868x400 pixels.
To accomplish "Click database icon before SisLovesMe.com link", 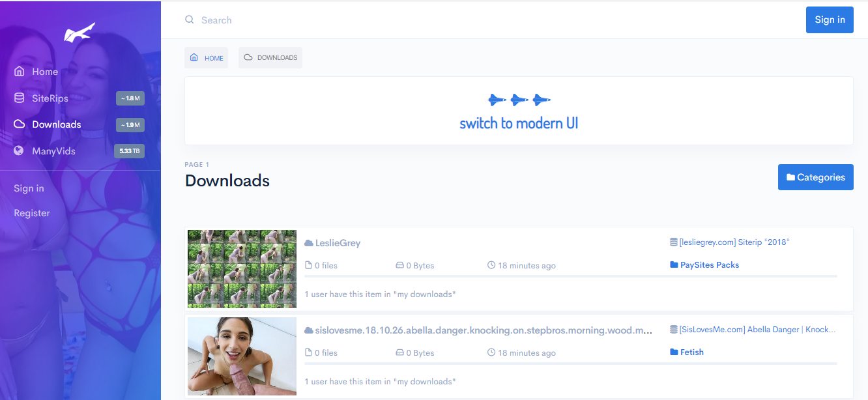I will tap(674, 329).
